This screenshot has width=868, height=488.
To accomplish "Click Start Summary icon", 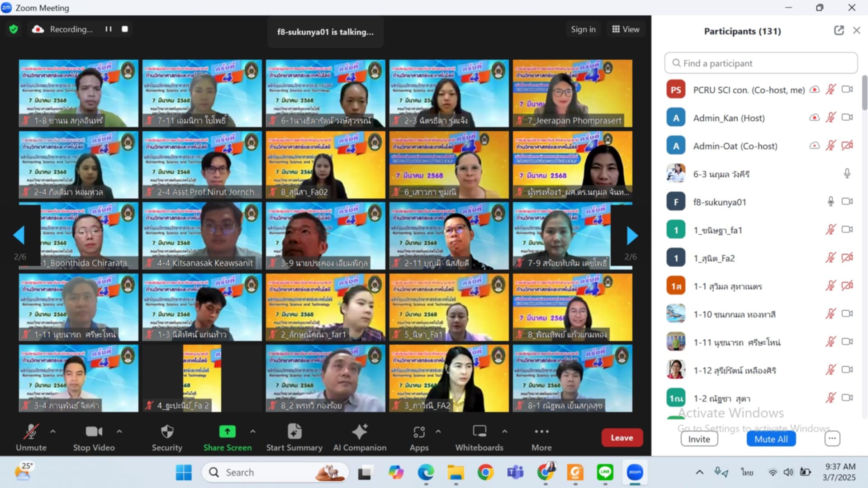I will coord(294,432).
